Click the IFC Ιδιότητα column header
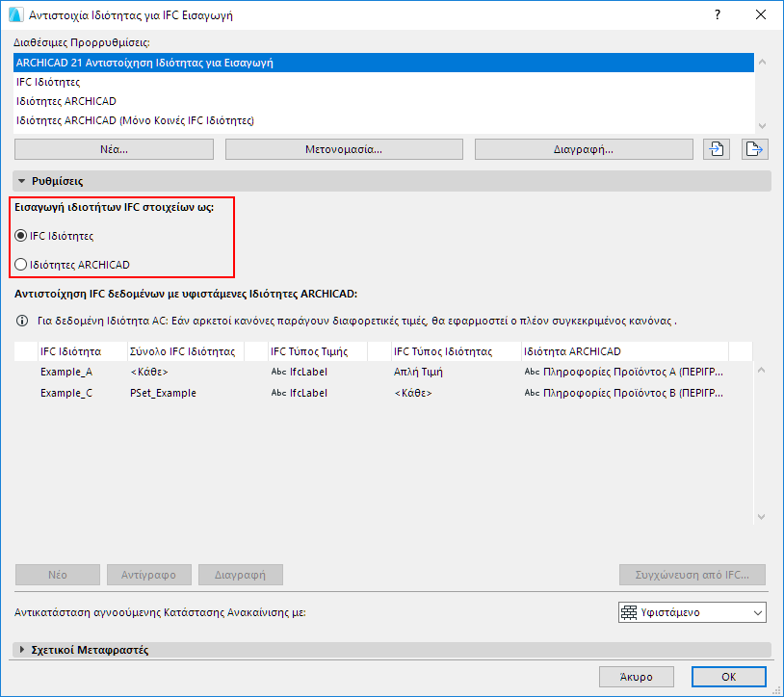 pos(83,351)
